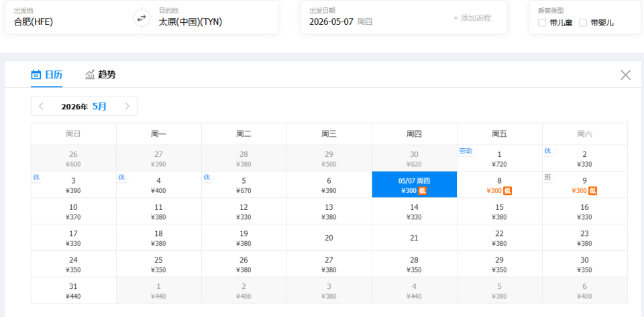
Task: Select May 27 priced ¥380
Action: click(329, 264)
